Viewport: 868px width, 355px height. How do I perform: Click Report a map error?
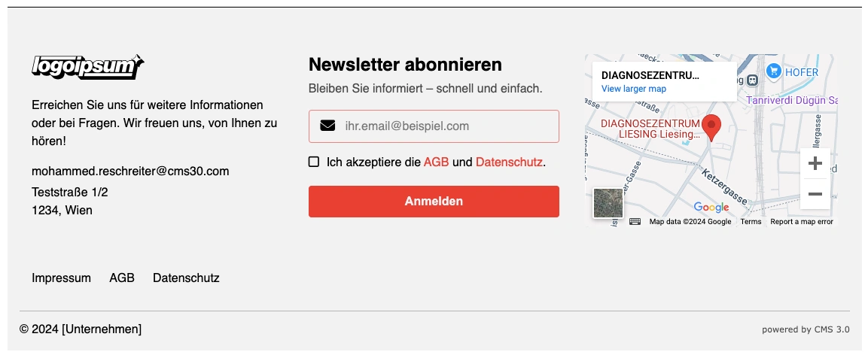pos(802,222)
